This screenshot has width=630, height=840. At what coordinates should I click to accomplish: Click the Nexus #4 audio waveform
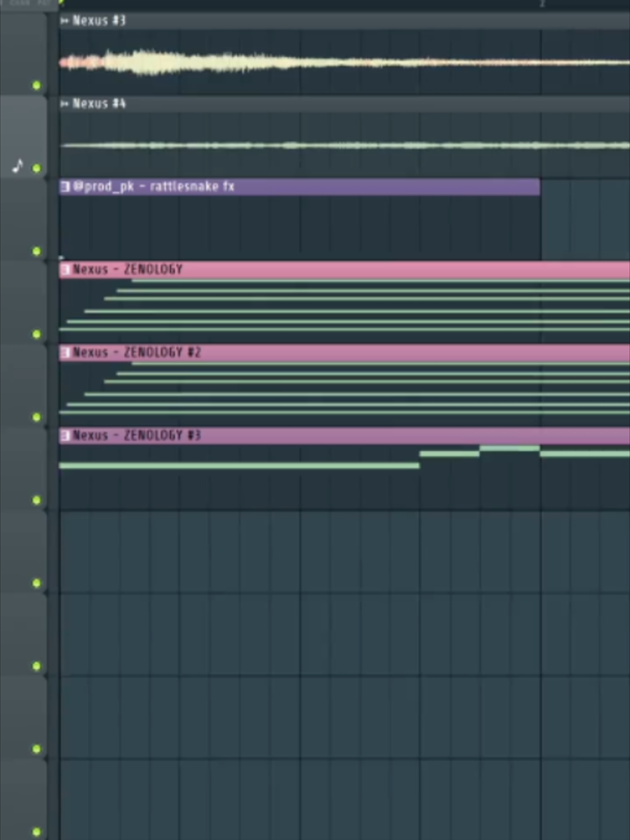coord(344,146)
